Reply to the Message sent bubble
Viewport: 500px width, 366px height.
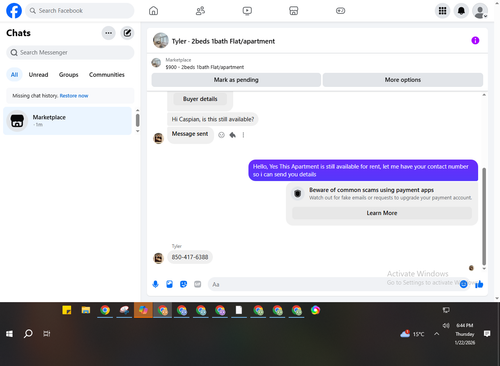click(233, 135)
